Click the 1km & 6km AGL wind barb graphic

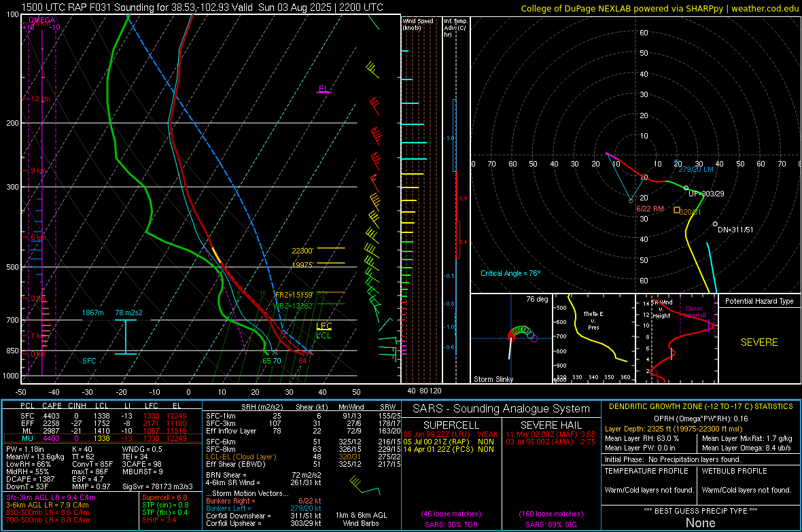(364, 485)
